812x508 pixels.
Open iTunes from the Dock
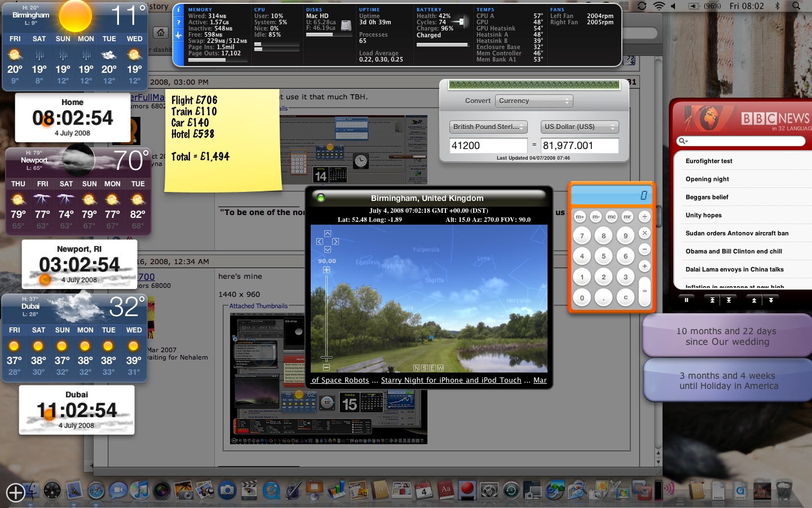[140, 490]
